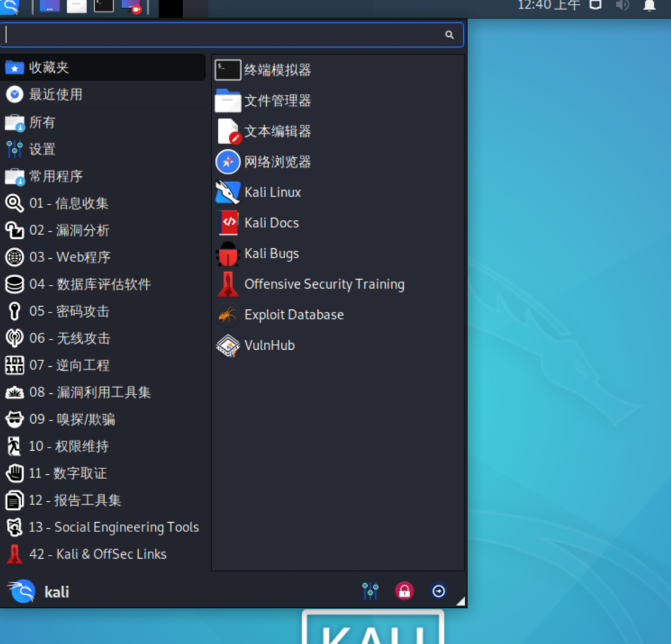Viewport: 671px width, 644px height.
Task: Select 06 - 无线攻击 category
Action: click(103, 338)
